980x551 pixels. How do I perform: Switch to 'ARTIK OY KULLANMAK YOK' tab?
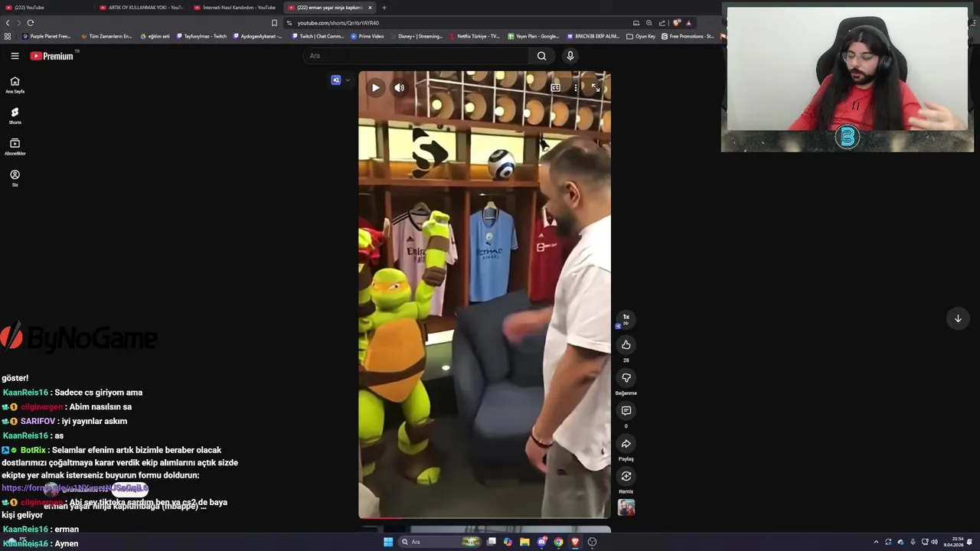point(142,8)
